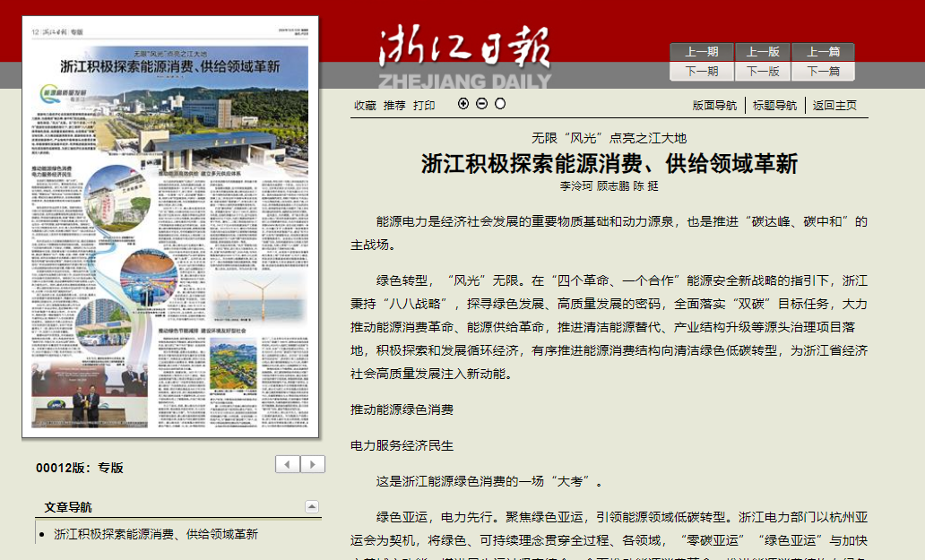Open 标题导航 headline navigation menu
Image resolution: width=925 pixels, height=560 pixels.
coord(774,106)
